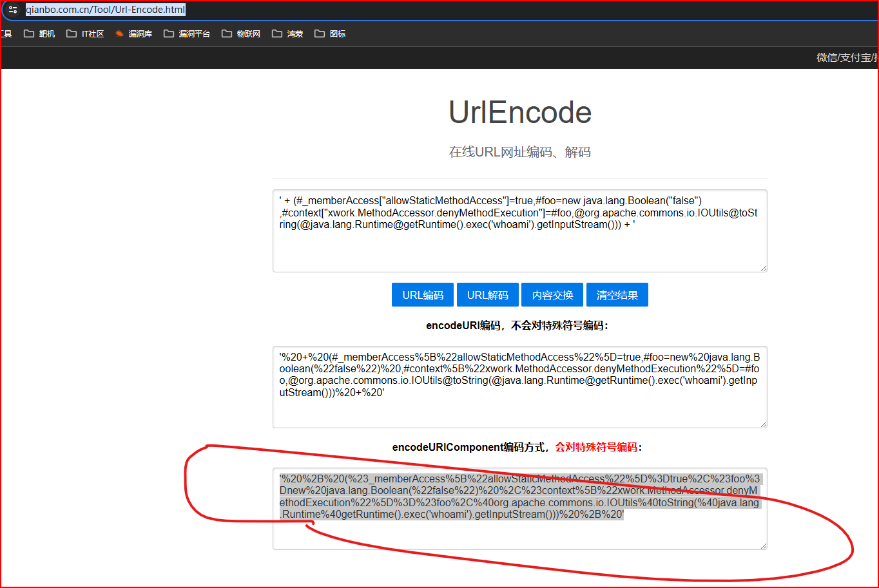The image size is (879, 588).
Task: Click the 清空结果 button
Action: (617, 295)
